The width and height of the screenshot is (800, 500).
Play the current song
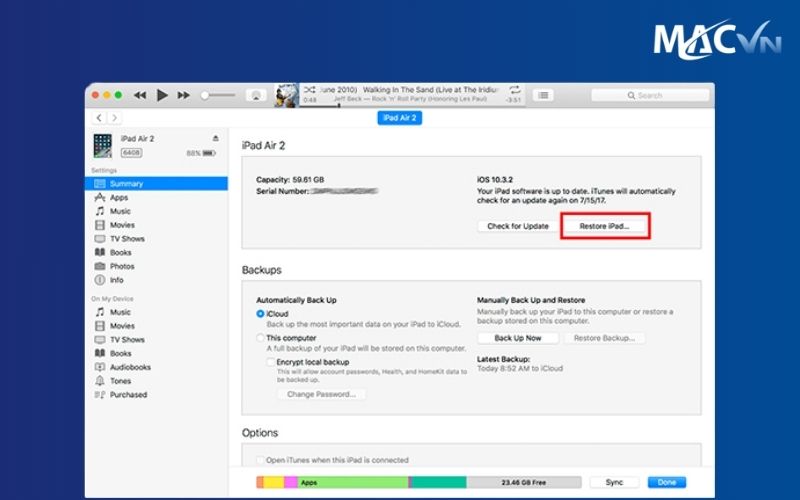click(x=162, y=95)
